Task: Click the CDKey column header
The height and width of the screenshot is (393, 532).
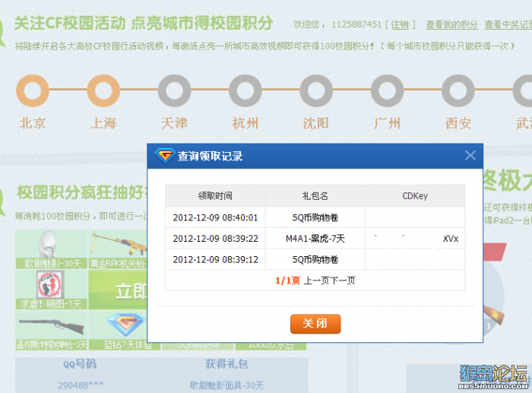Action: pos(415,196)
